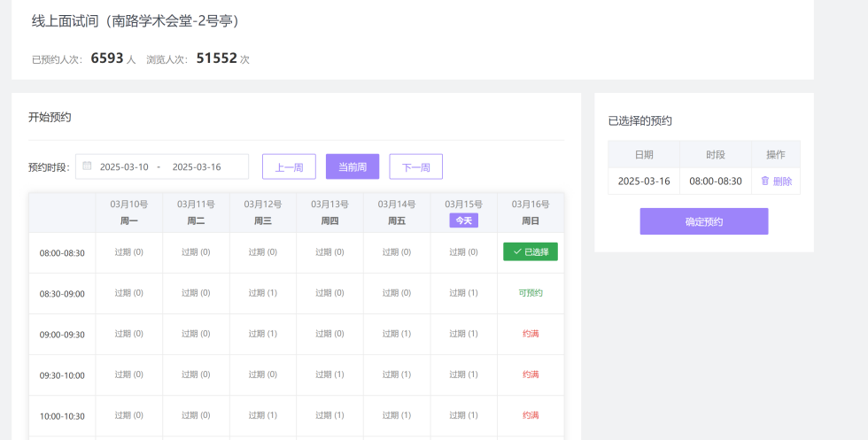
Task: Click the 当前周 button
Action: (x=352, y=166)
